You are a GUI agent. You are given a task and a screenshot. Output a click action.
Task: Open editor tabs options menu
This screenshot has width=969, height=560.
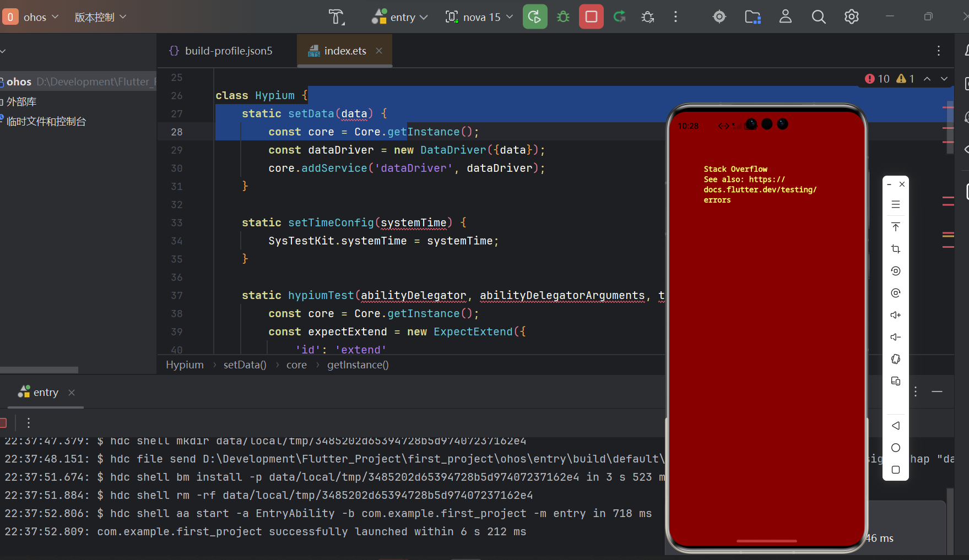coord(939,51)
